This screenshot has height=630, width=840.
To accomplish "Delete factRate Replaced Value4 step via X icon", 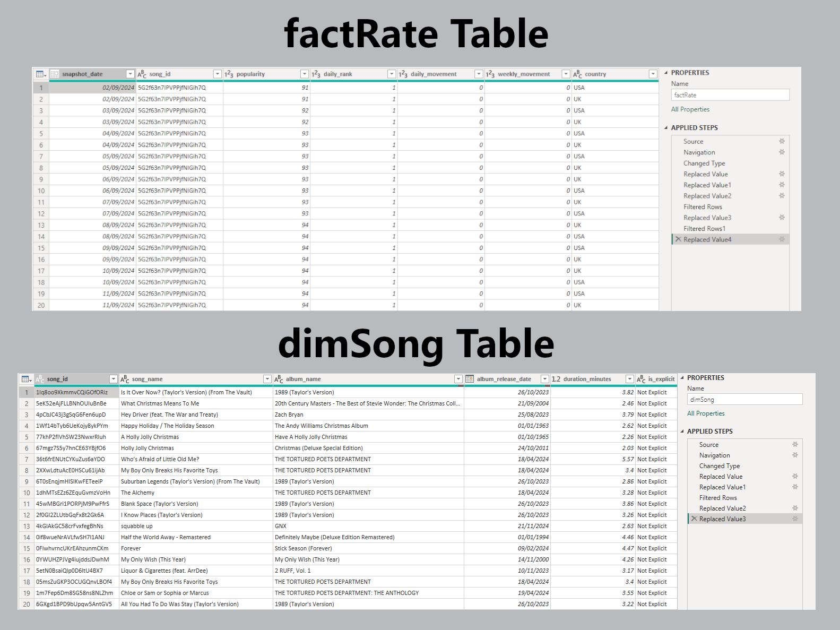I will pos(678,239).
